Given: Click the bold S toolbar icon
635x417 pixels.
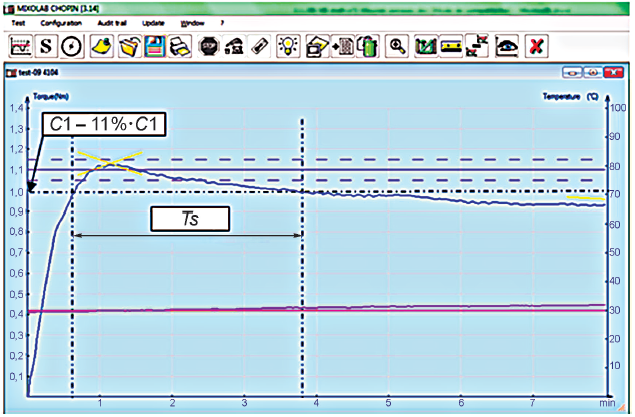Looking at the screenshot, I should coord(47,45).
